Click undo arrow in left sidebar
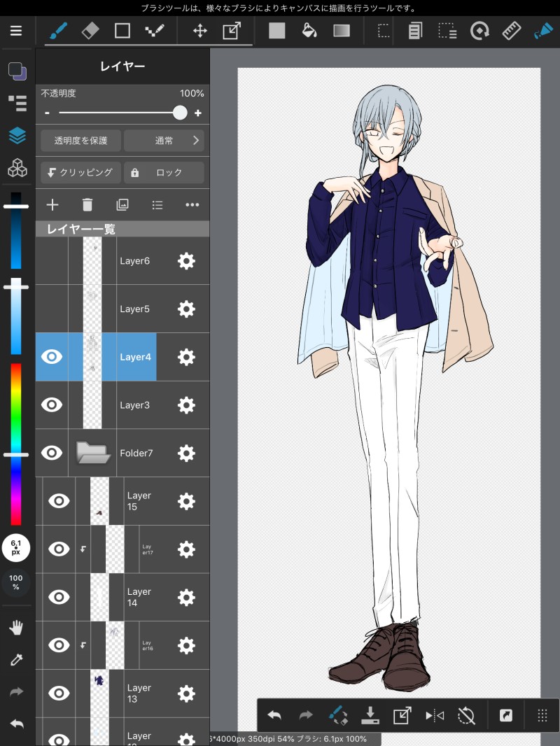Screen dimensions: 560x746 click(17, 724)
